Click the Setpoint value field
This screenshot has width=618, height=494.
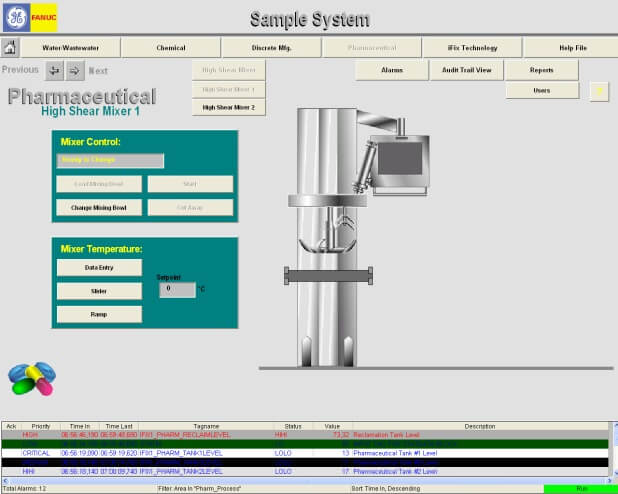[x=177, y=290]
